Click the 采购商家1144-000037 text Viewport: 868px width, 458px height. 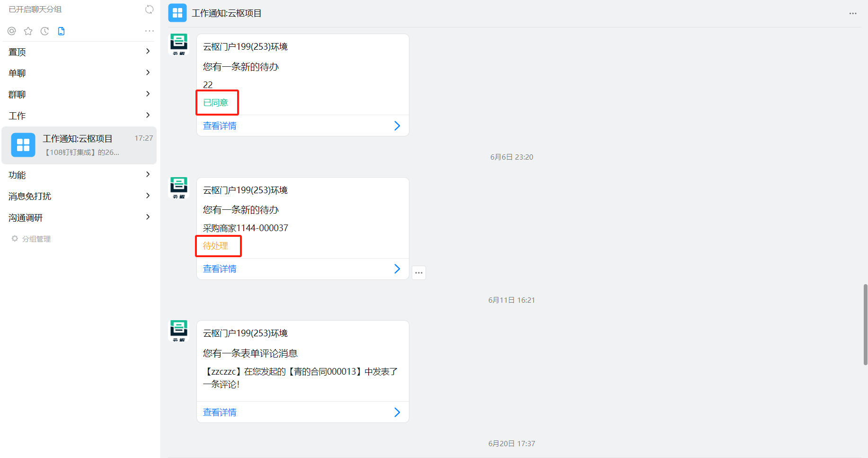coord(246,228)
